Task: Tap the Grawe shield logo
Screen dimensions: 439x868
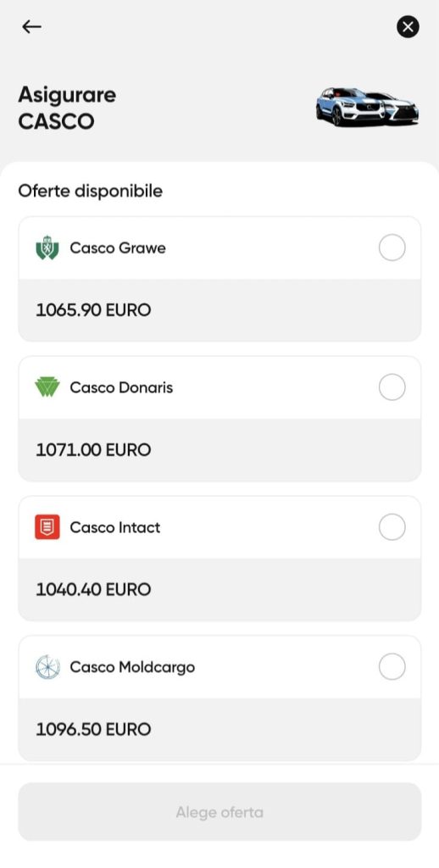Action: [47, 248]
